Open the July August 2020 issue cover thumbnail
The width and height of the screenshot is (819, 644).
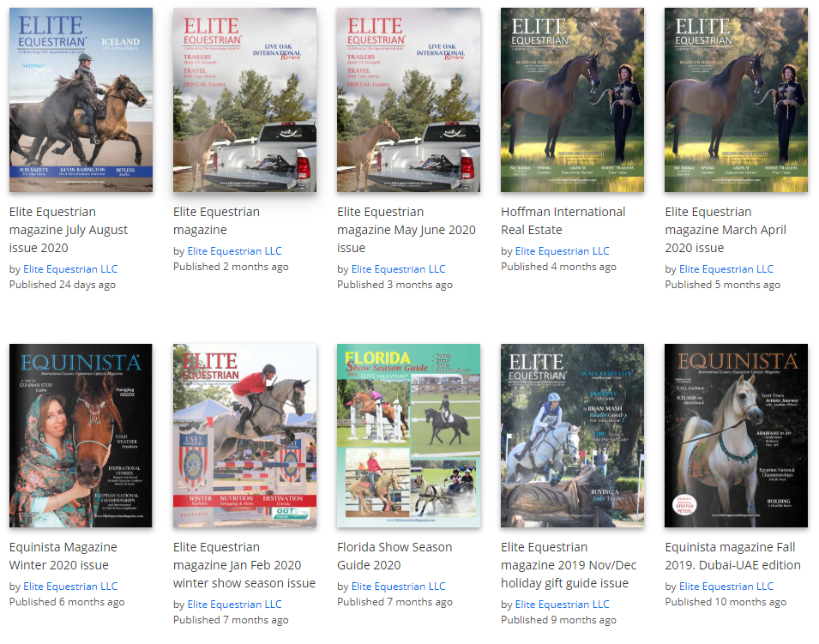(81, 99)
